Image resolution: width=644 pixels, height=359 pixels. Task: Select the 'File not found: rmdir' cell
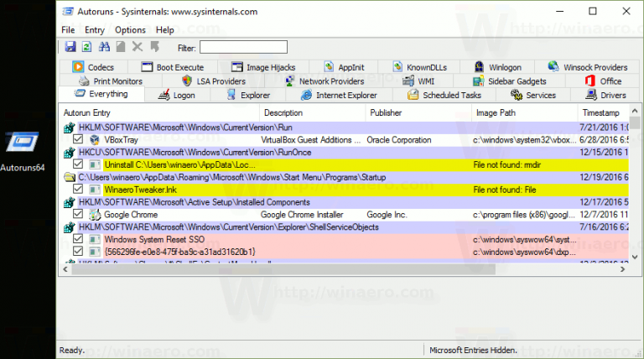click(x=524, y=164)
